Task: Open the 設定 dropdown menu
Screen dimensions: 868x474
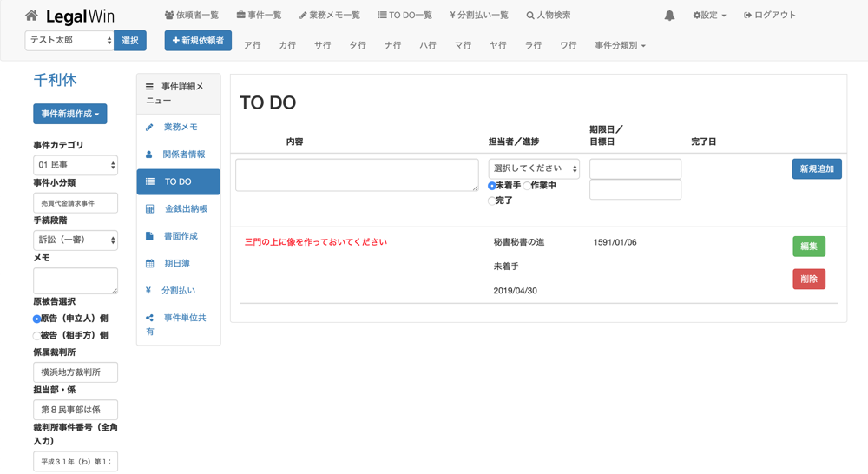Action: pyautogui.click(x=709, y=16)
